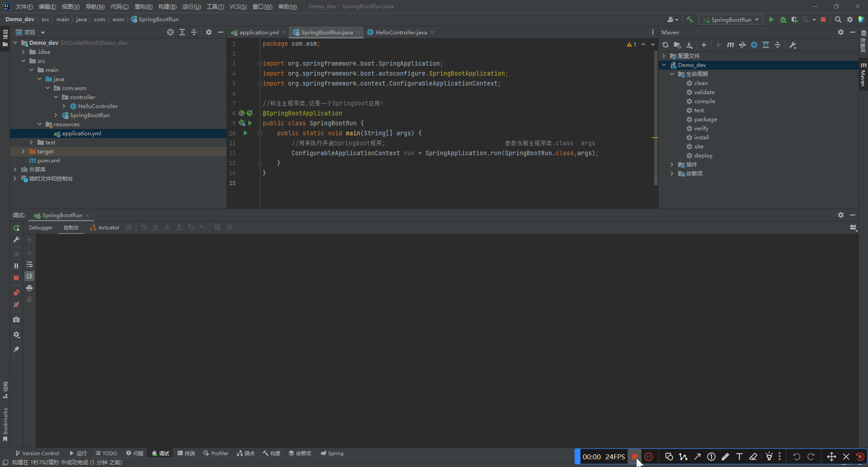Viewport: 868px width, 467px height.
Task: Expand all nodes in project panel
Action: click(182, 32)
